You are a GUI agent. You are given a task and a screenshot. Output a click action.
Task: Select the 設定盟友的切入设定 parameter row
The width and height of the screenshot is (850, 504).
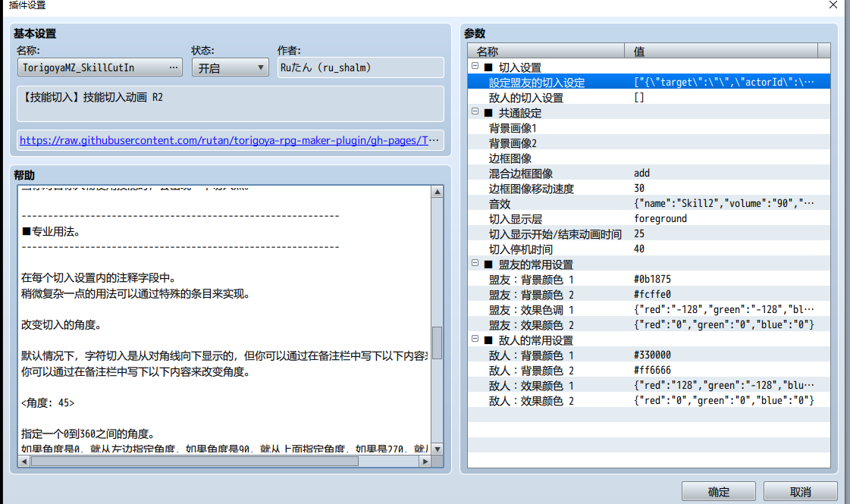click(x=649, y=82)
